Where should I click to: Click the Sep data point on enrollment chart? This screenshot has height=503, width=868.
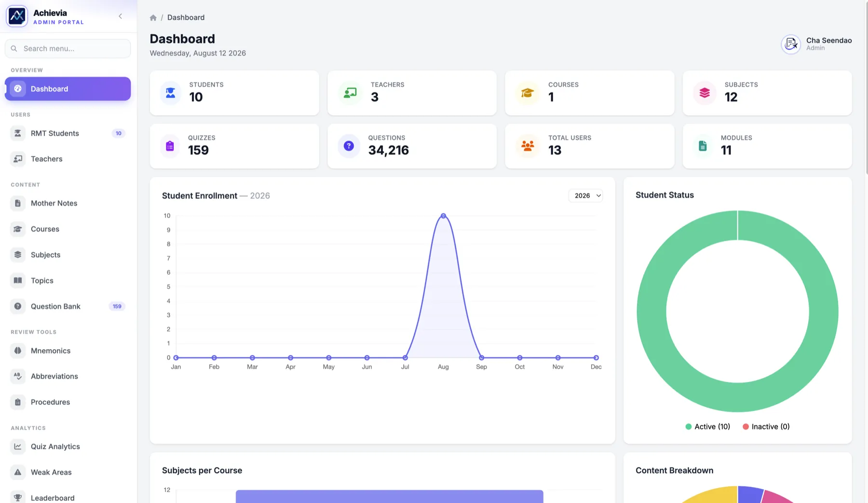[x=481, y=358]
